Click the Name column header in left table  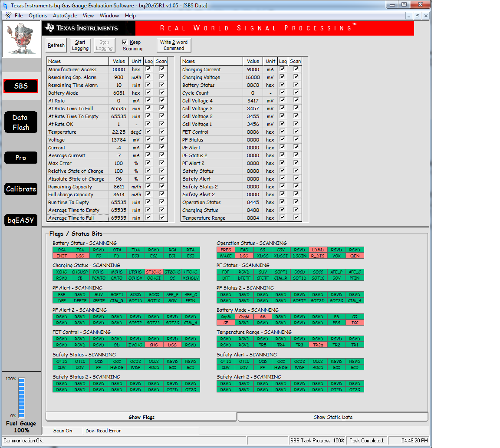pos(78,61)
